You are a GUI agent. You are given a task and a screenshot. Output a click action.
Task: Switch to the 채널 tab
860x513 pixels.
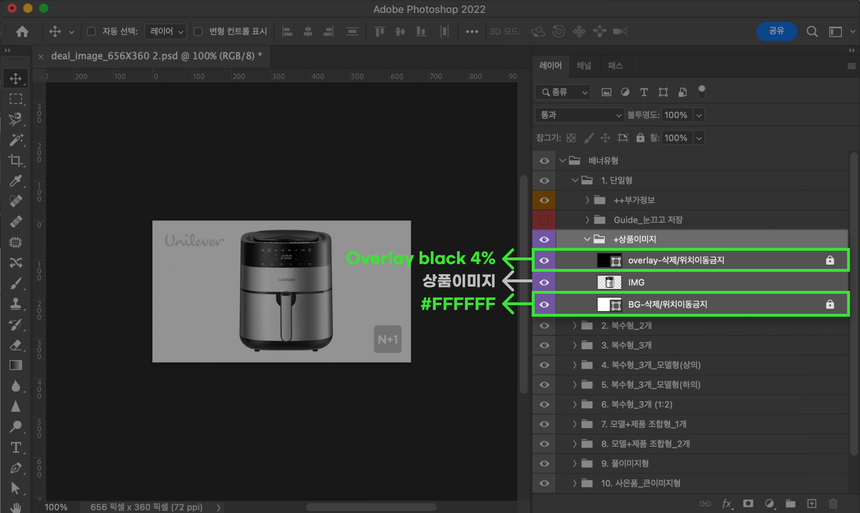(584, 66)
